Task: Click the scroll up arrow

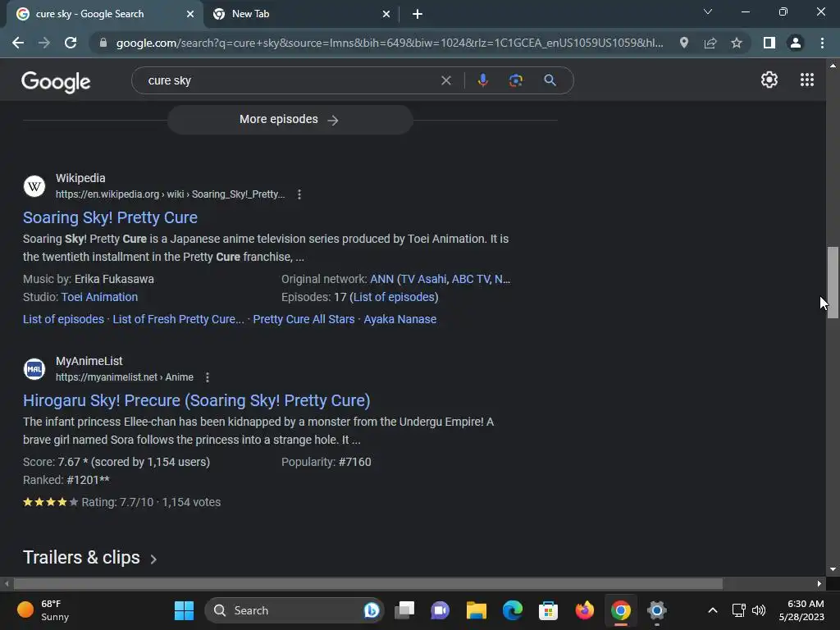Action: click(x=833, y=66)
